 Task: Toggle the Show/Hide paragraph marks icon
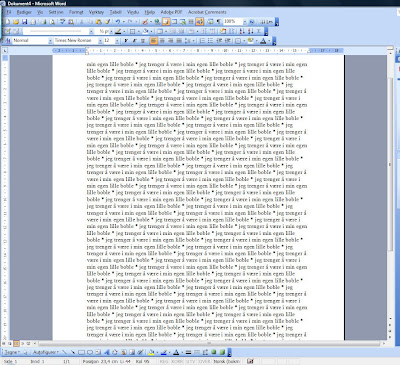[x=219, y=22]
